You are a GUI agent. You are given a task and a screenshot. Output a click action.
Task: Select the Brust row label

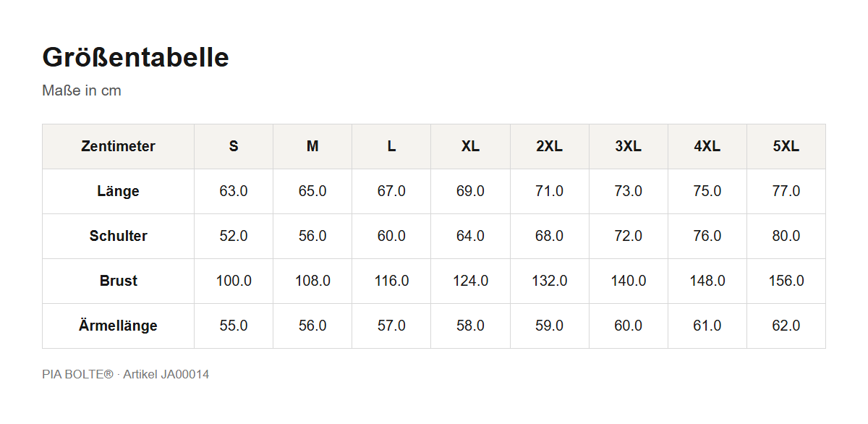coord(118,281)
